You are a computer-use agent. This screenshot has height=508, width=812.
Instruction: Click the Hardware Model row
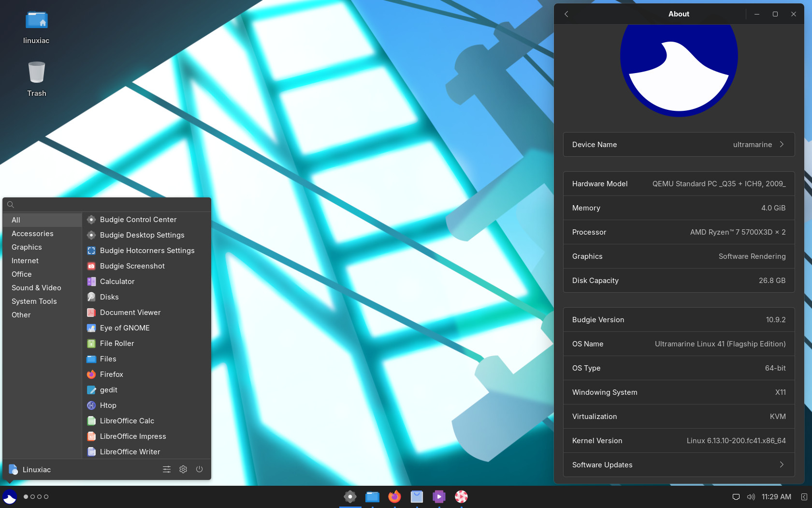click(x=679, y=184)
